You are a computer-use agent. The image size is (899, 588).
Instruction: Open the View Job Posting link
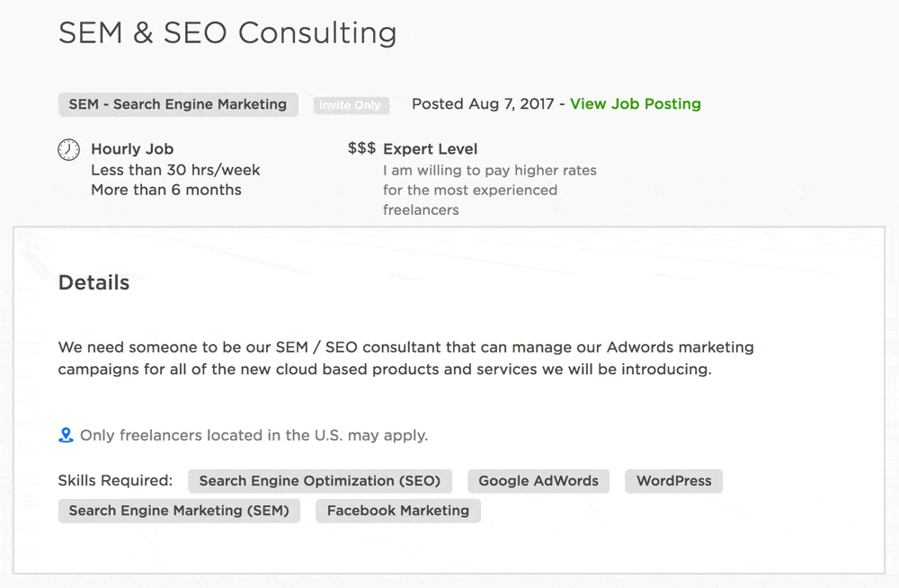pyautogui.click(x=635, y=103)
